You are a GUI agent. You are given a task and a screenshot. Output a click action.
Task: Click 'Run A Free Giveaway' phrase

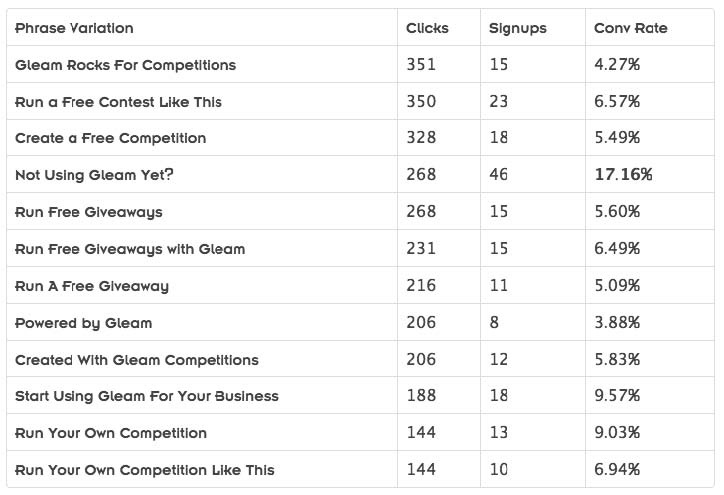coord(92,286)
